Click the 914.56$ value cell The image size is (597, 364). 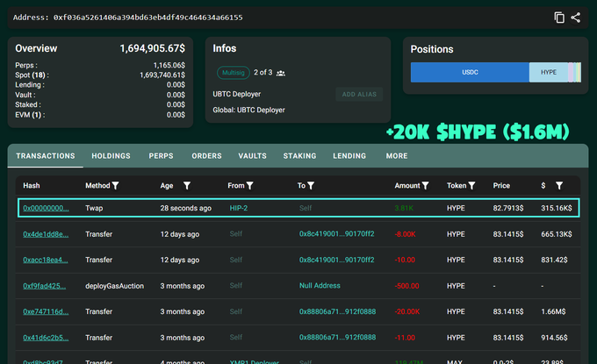click(x=554, y=338)
